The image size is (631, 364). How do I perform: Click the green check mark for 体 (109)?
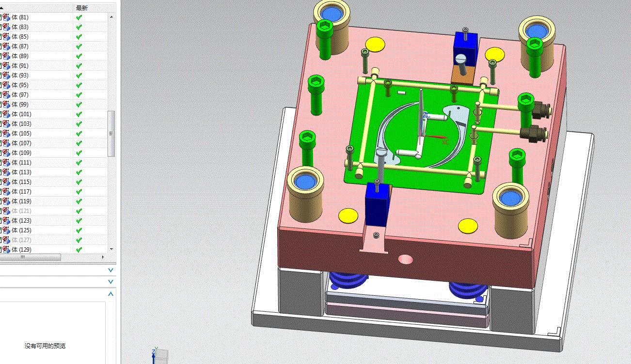79,153
